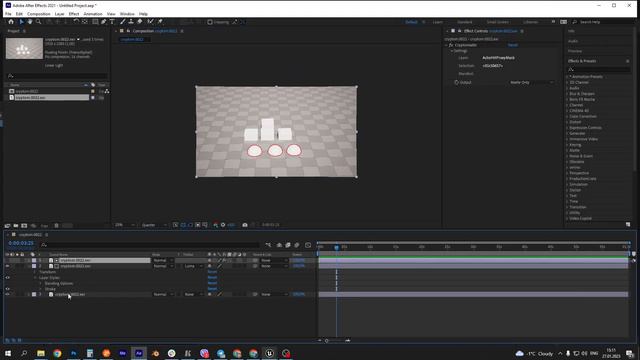This screenshot has width=640, height=360.
Task: Expand the Transform group under layer 2
Action: tap(35, 272)
